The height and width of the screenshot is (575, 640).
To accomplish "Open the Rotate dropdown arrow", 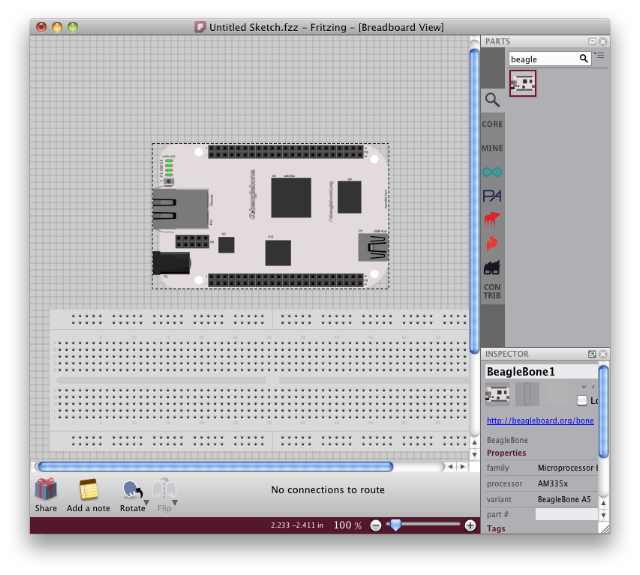I will [x=147, y=503].
